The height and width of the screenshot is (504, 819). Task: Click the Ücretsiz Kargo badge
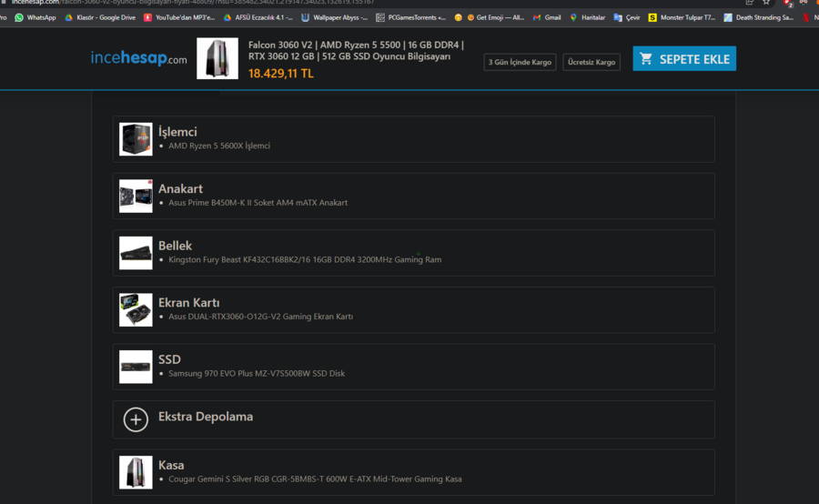tap(591, 62)
